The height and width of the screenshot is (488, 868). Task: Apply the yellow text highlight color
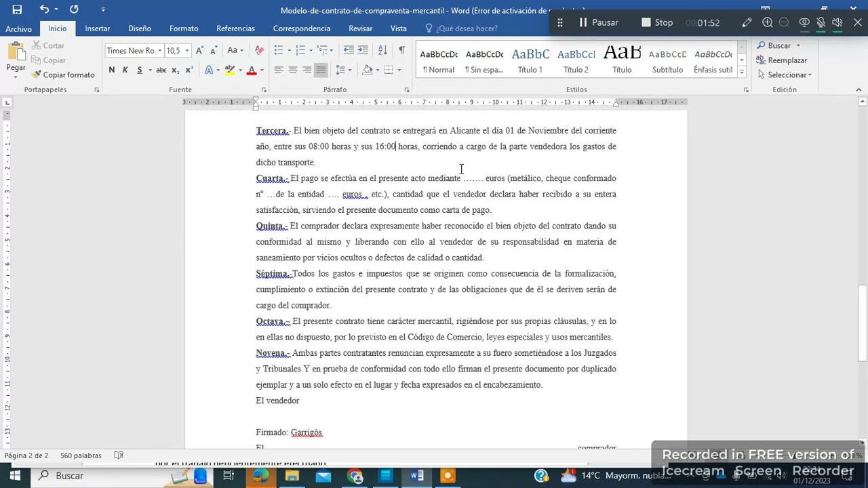coord(230,70)
